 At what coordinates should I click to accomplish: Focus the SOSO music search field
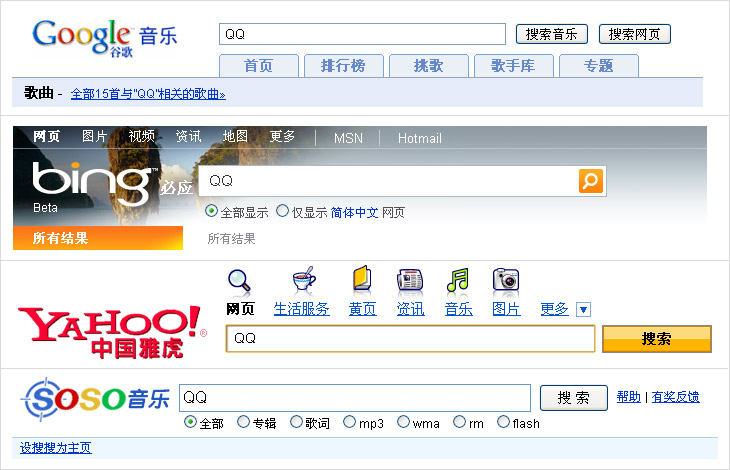pyautogui.click(x=355, y=398)
